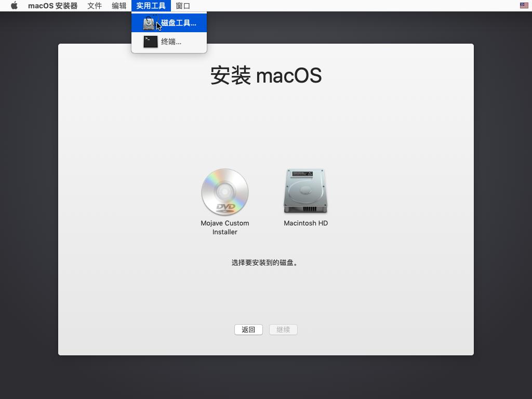Launch Terminal from the utilities menu

pyautogui.click(x=171, y=42)
